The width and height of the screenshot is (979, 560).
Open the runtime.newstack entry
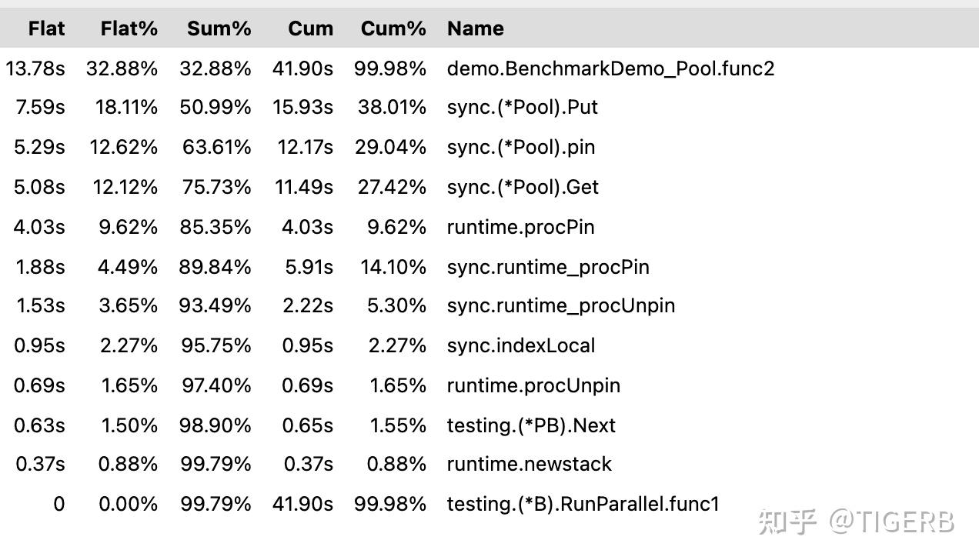click(x=529, y=464)
